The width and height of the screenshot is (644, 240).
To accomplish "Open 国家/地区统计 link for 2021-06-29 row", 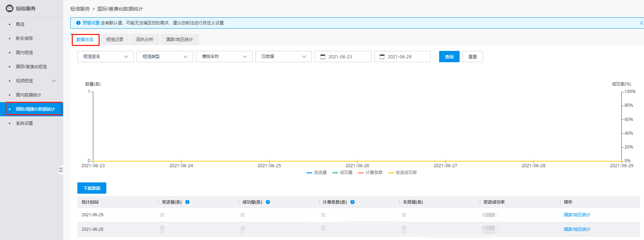I will (x=577, y=215).
